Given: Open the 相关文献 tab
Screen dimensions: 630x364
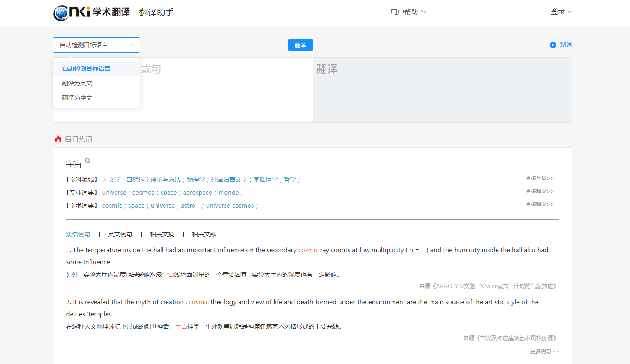Looking at the screenshot, I should click(x=204, y=234).
